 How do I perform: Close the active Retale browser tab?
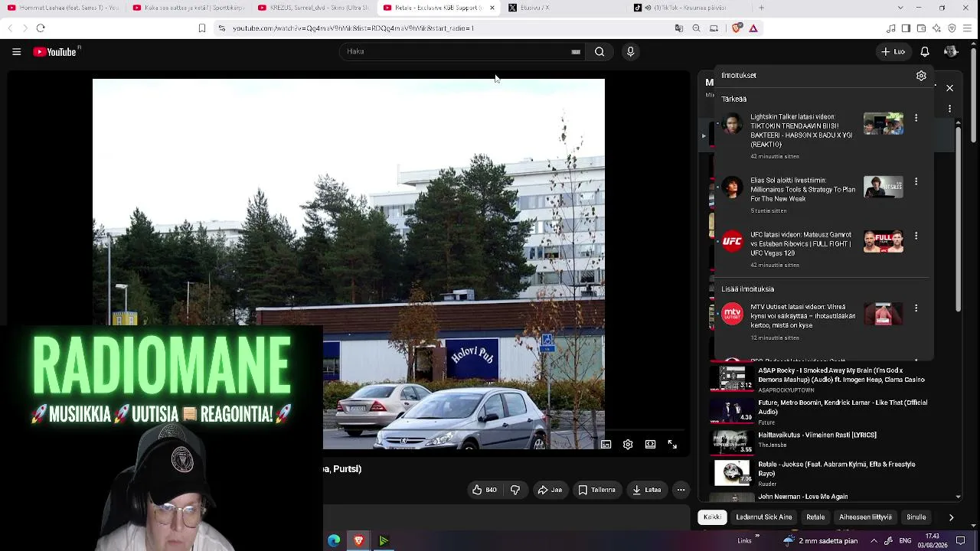[x=492, y=8]
